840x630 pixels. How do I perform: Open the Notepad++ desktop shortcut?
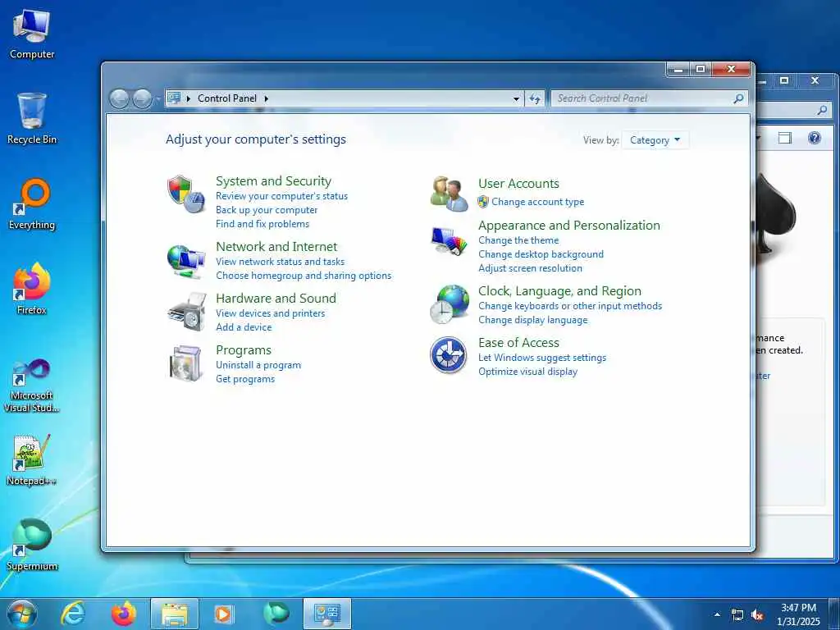pos(32,459)
